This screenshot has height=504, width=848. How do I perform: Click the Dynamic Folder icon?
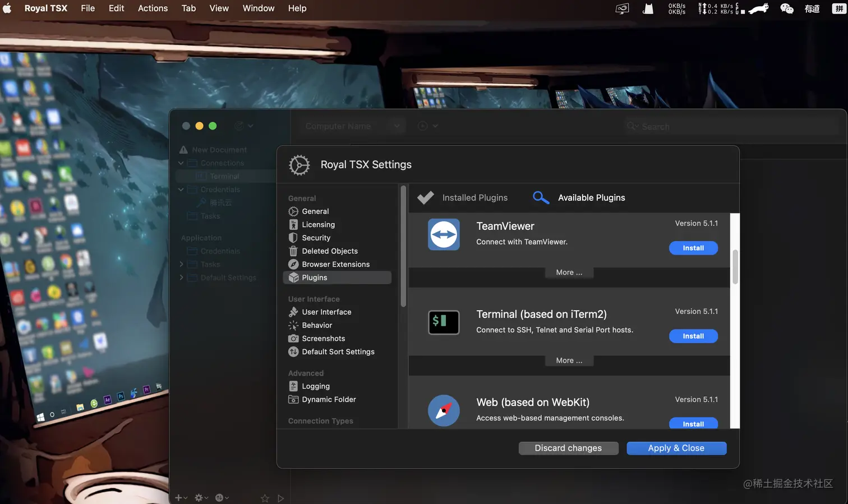(x=293, y=400)
